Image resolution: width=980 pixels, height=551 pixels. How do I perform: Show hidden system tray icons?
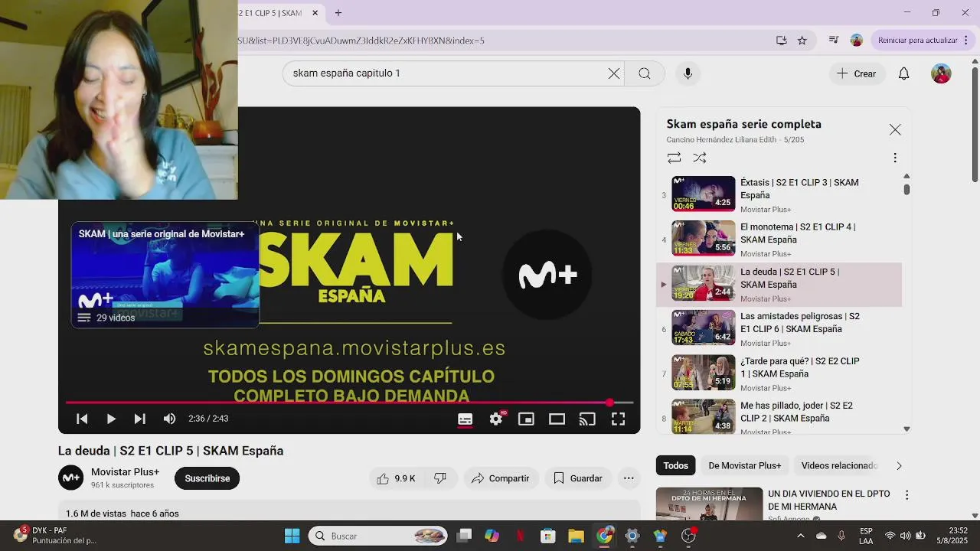(x=800, y=536)
